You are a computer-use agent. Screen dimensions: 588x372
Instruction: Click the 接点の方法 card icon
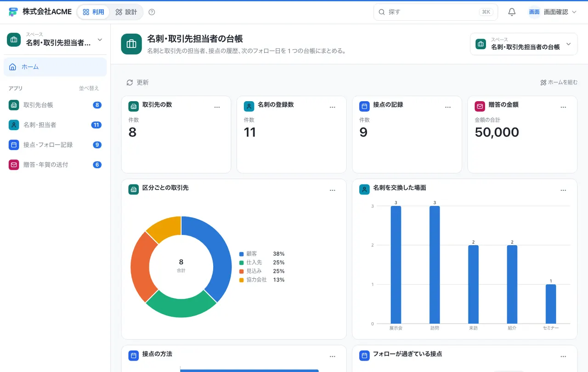(x=134, y=355)
